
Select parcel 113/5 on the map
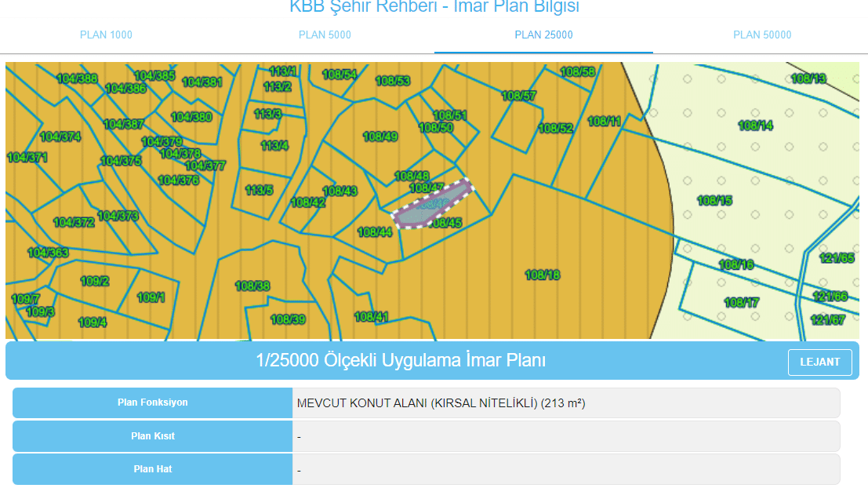[259, 190]
